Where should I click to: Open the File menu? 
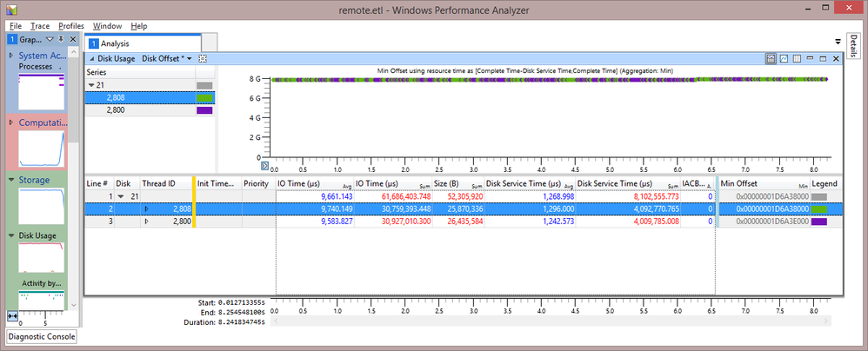point(16,26)
